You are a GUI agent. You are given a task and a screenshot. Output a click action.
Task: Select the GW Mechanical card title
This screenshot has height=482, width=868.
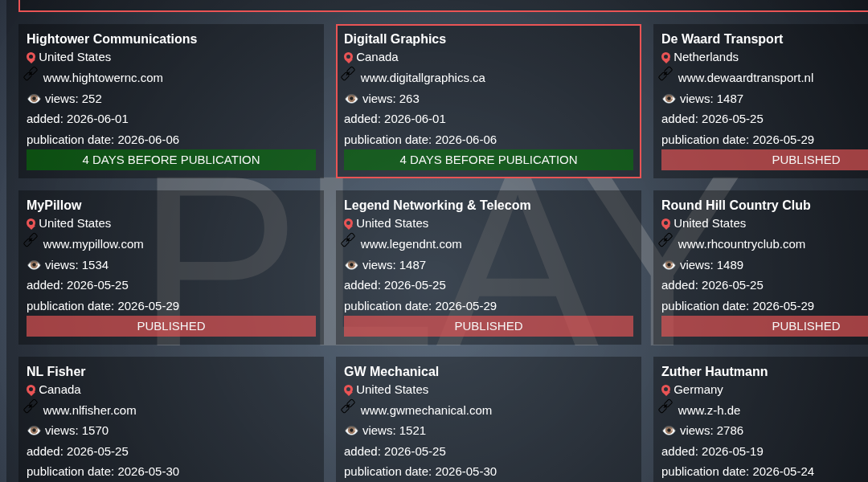[391, 372]
